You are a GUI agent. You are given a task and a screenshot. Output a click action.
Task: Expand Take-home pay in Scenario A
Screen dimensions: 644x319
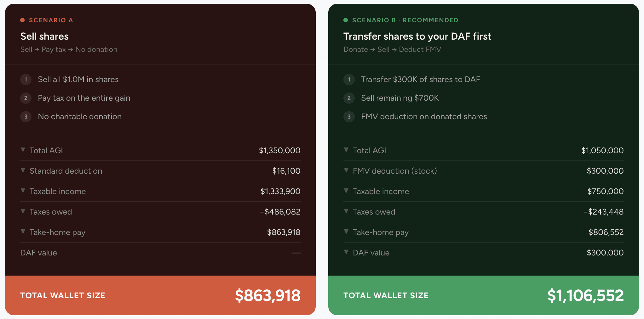[x=160, y=232]
